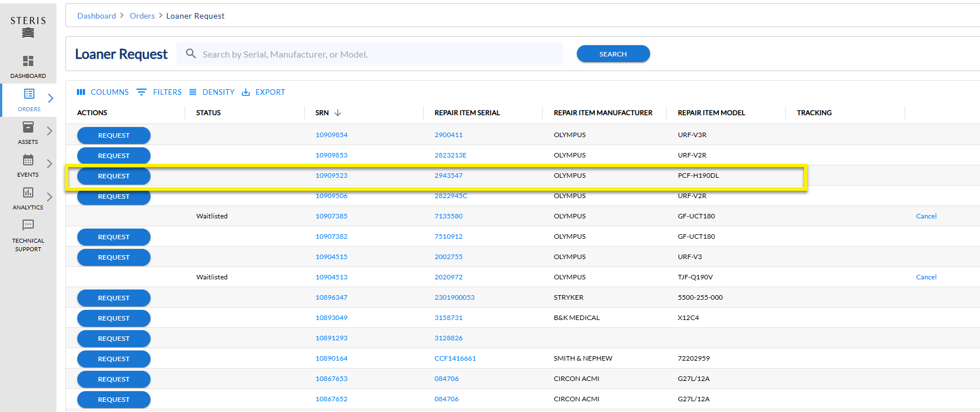Request loaner for SRN 10907382
This screenshot has height=412, width=980.
click(x=114, y=237)
